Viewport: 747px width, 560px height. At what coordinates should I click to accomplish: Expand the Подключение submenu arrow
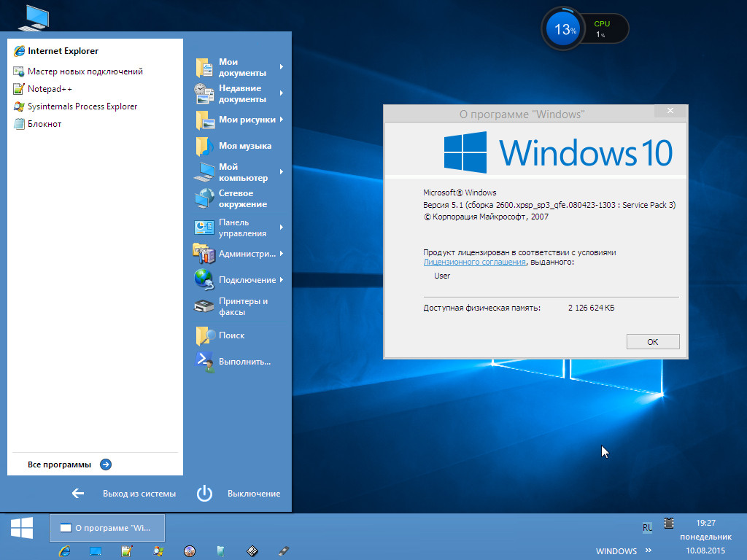(x=282, y=280)
